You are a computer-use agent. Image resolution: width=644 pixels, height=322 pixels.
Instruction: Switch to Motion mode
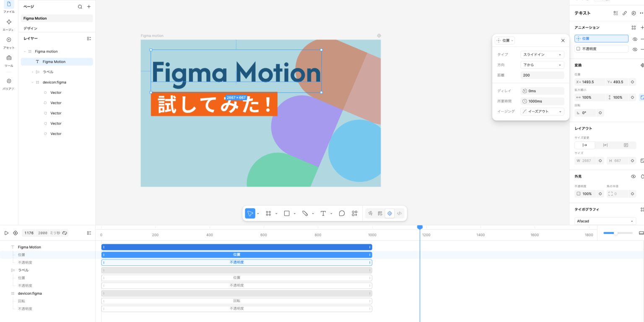(x=390, y=213)
